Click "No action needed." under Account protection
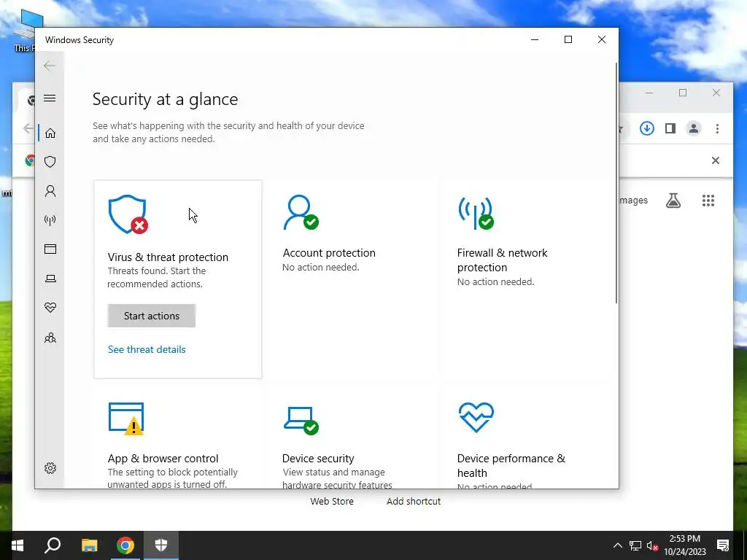This screenshot has width=747, height=560. coord(321,267)
